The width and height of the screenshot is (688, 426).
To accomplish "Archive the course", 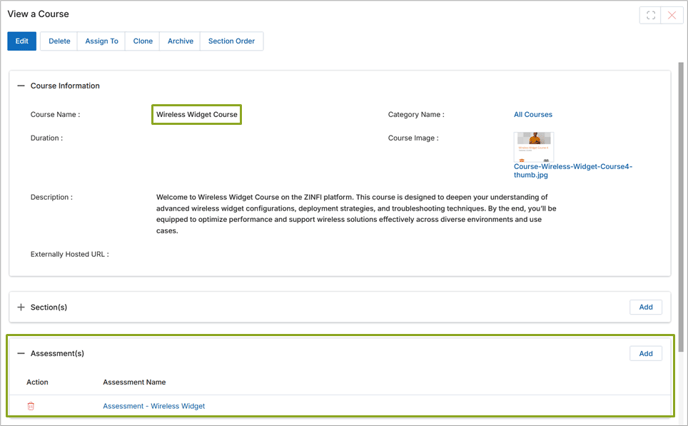I will (180, 41).
